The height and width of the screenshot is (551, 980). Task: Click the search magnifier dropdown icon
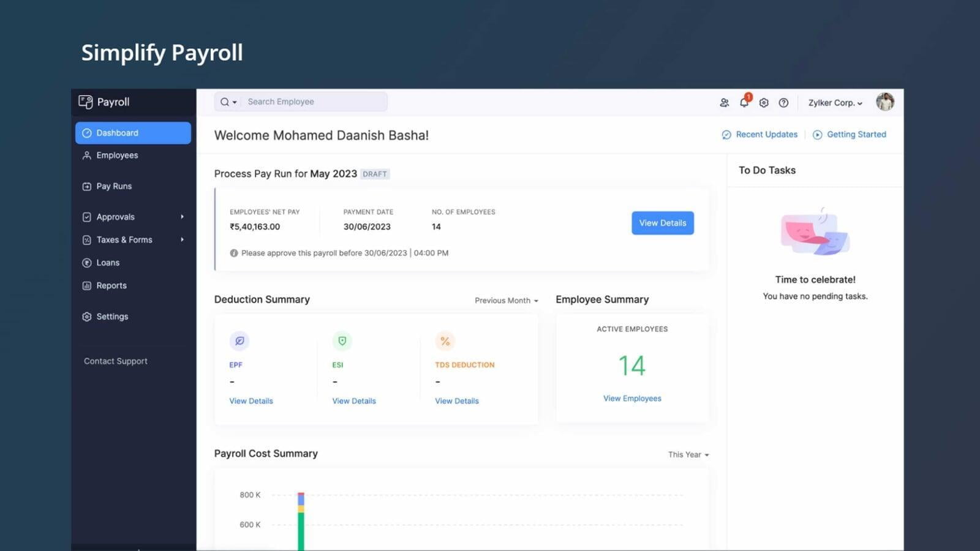coord(228,102)
